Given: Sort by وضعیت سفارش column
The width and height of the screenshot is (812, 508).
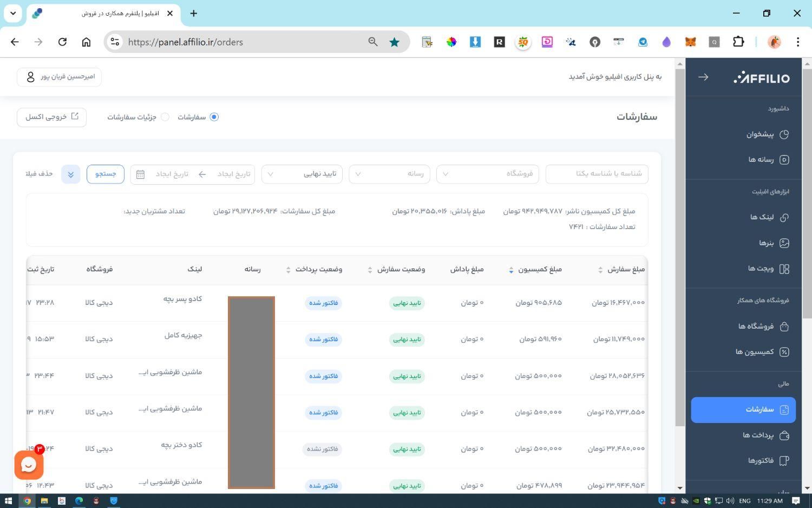Looking at the screenshot, I should pos(370,270).
